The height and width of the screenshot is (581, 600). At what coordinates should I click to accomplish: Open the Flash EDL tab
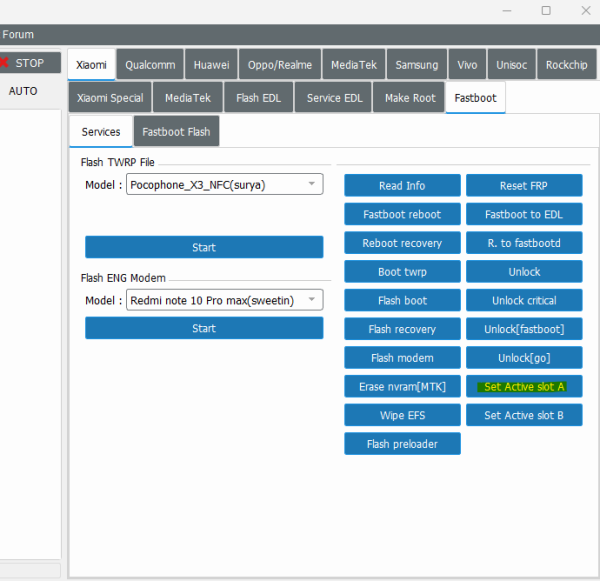click(x=259, y=98)
